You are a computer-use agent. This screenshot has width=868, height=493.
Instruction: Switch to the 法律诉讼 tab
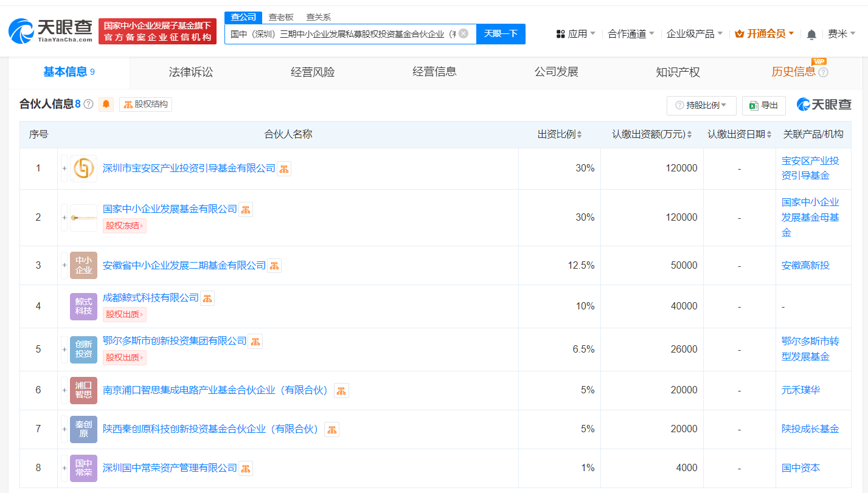(190, 72)
